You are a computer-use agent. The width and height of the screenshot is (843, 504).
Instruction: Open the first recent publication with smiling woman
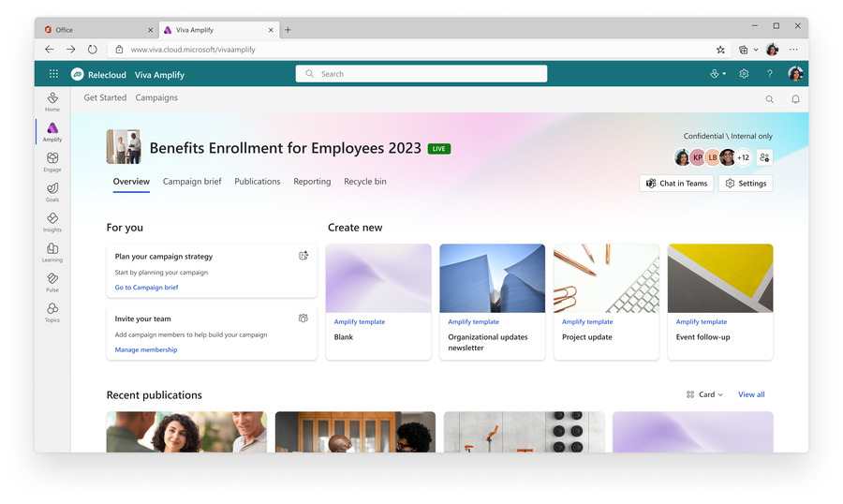point(186,432)
